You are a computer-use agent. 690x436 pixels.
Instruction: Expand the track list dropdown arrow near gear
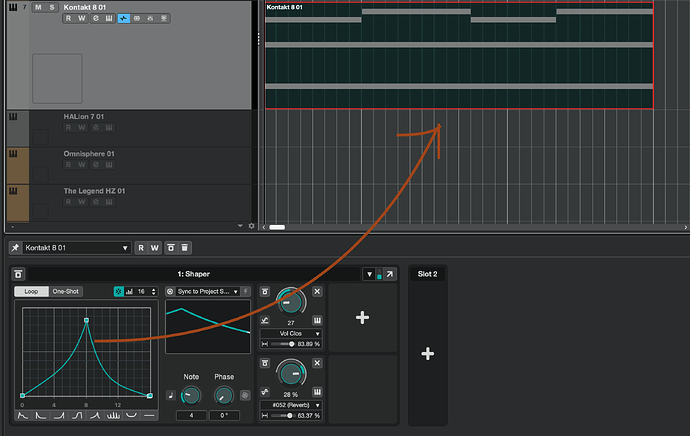click(240, 226)
